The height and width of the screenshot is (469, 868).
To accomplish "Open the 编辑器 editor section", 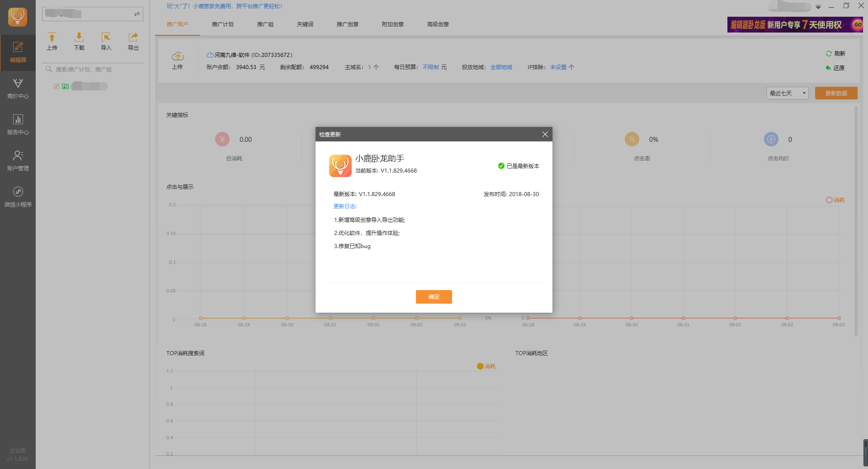I will [18, 52].
